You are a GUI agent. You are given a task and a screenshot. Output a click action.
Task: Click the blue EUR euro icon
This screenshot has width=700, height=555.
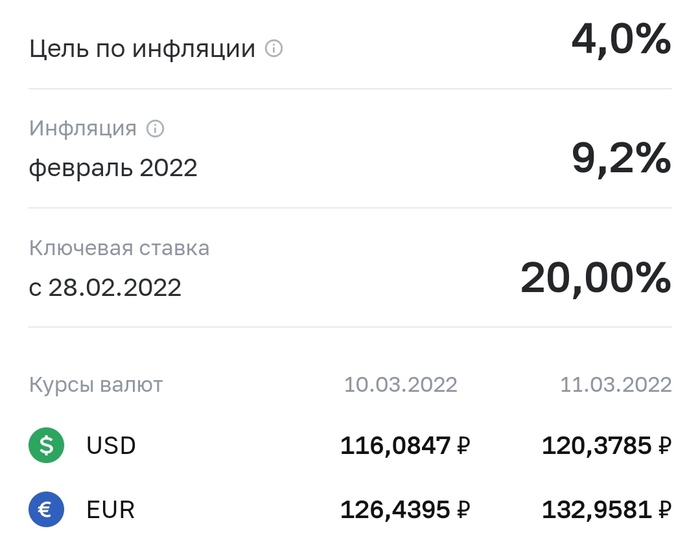[x=46, y=510]
